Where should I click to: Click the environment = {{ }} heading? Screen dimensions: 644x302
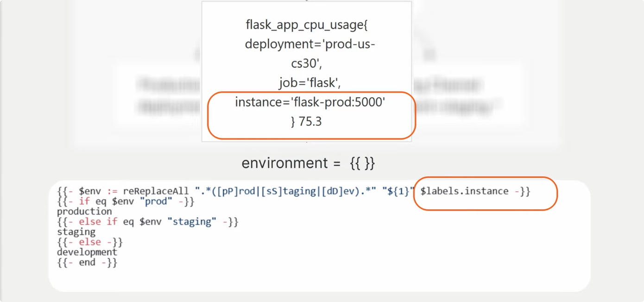pos(308,163)
